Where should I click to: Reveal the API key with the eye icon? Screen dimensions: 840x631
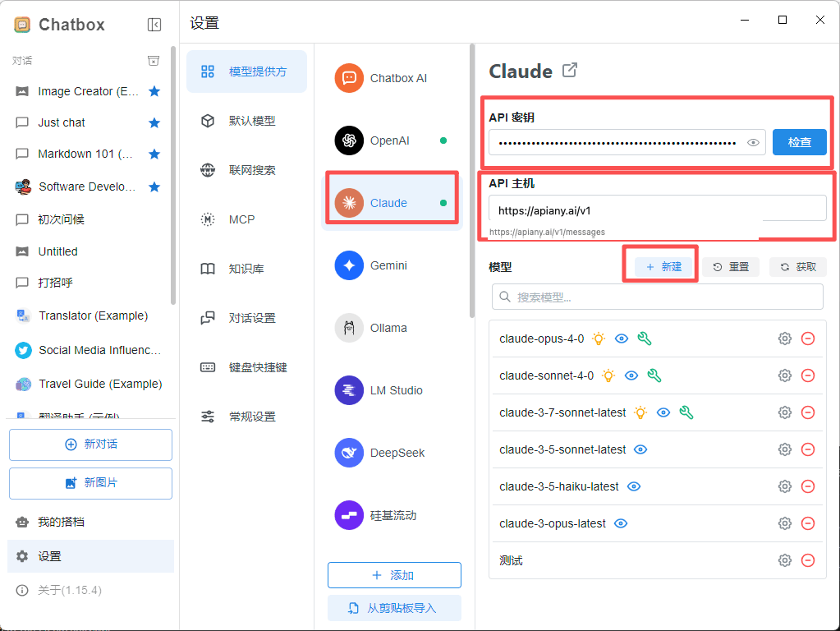[x=753, y=143]
